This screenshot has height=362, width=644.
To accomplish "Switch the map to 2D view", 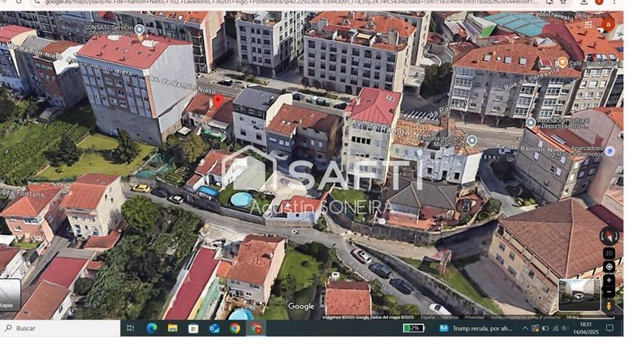I will click(609, 254).
